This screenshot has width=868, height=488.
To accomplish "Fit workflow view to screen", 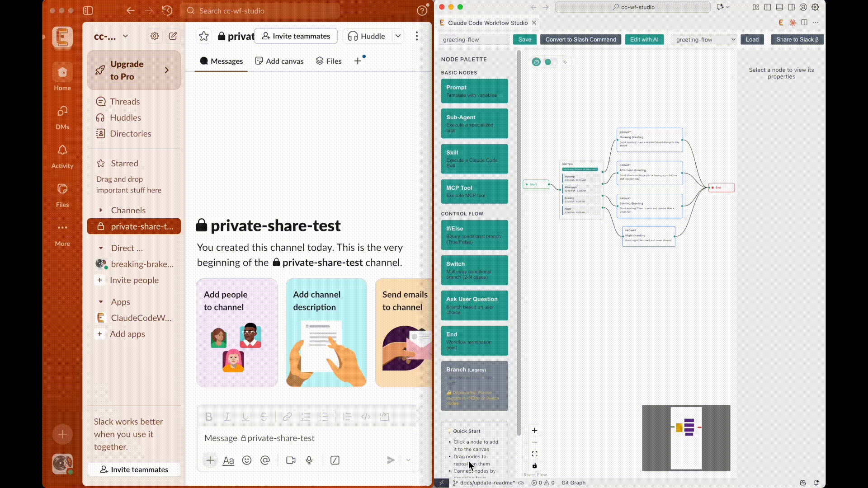I will pyautogui.click(x=534, y=454).
